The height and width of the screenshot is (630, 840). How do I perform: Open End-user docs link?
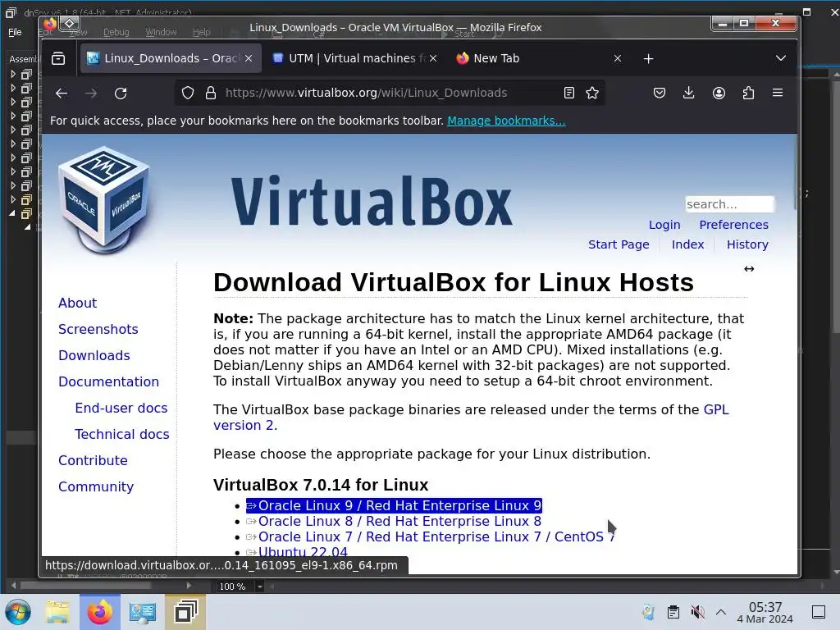[121, 408]
